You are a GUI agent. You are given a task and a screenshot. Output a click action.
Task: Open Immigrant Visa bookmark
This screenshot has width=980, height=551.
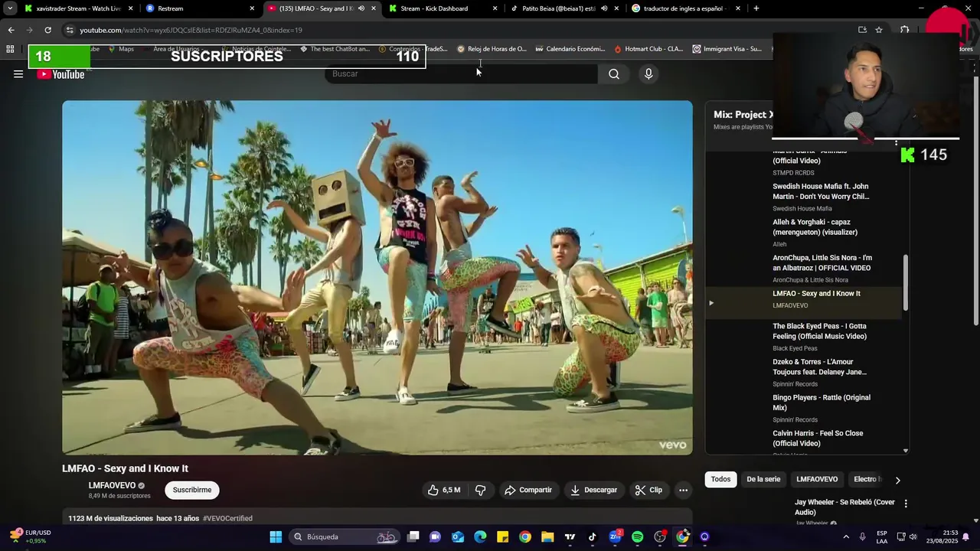(727, 49)
